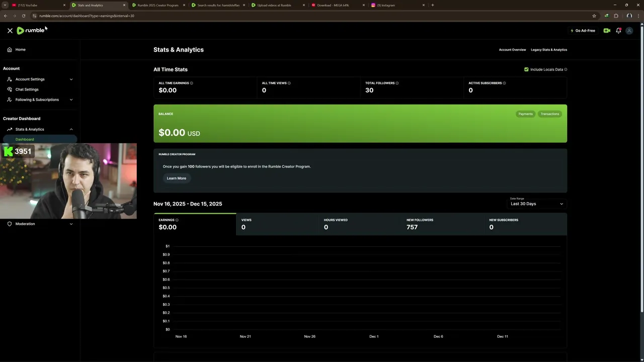Open the user profile avatar menu
Screen dimensions: 644x362
tap(629, 31)
